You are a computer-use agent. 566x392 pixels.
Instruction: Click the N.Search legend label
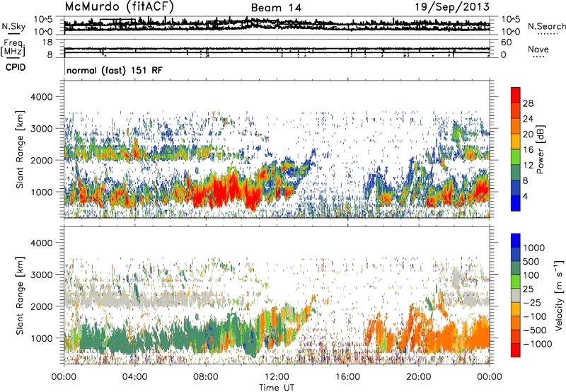pos(546,26)
